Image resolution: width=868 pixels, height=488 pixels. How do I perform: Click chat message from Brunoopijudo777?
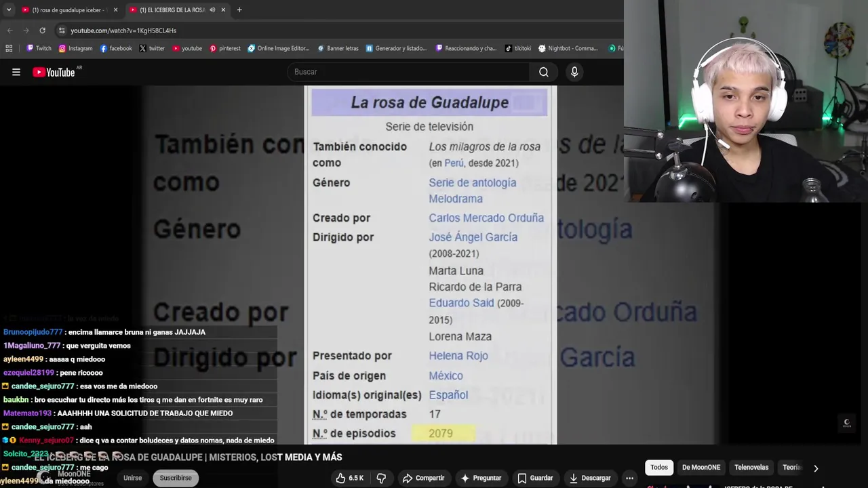coord(104,332)
